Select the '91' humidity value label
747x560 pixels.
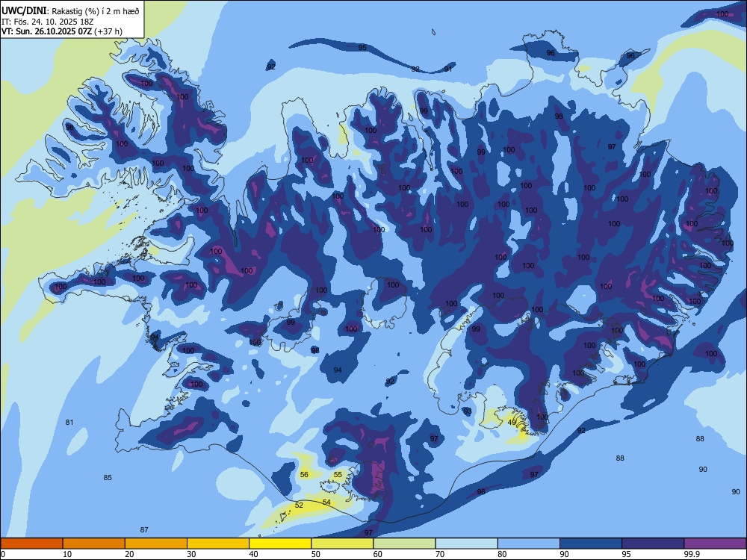point(448,69)
